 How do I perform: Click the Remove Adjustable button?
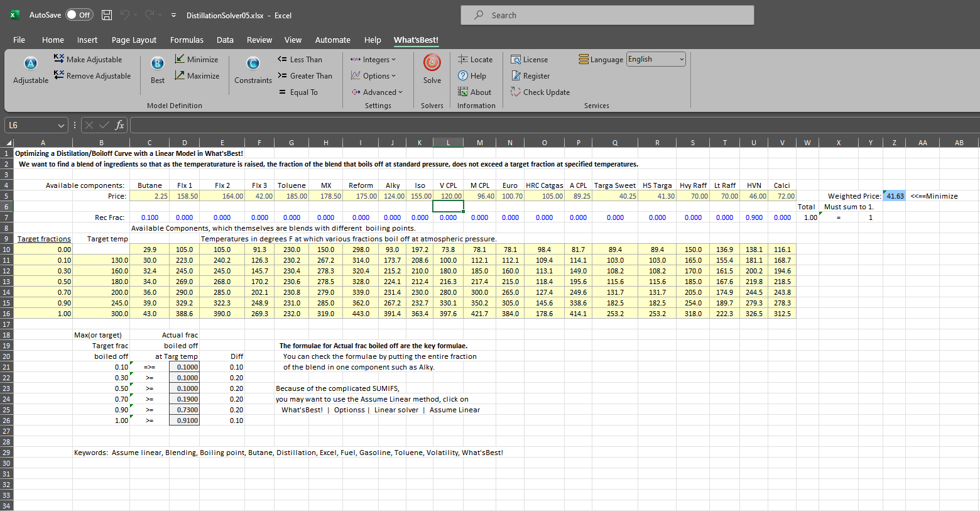(x=92, y=75)
